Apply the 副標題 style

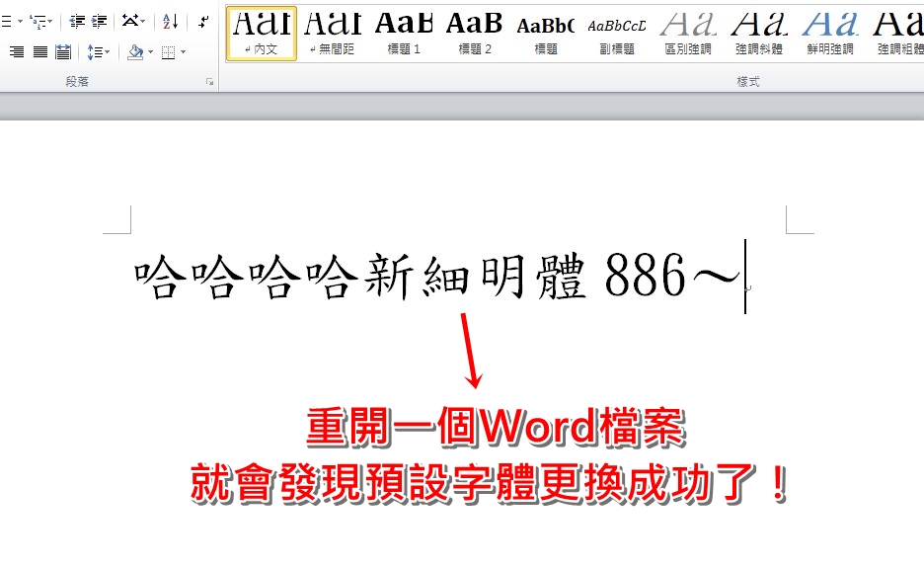click(617, 34)
